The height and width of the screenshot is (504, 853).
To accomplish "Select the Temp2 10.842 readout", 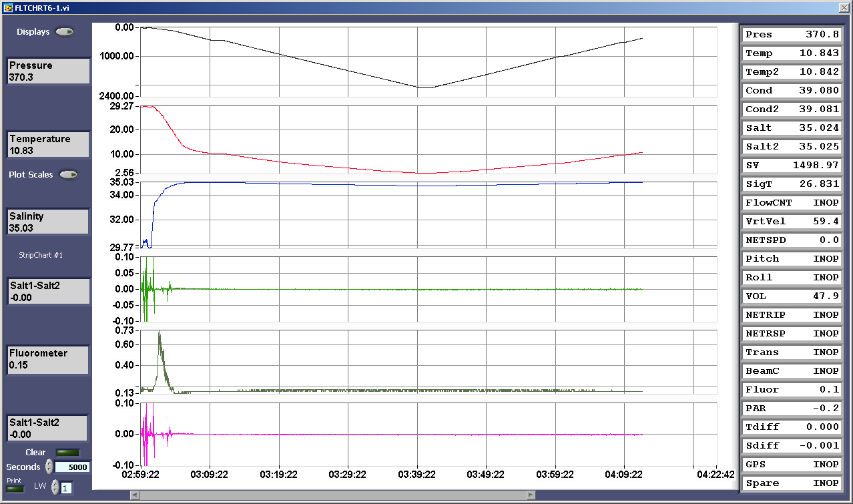I will coord(792,72).
